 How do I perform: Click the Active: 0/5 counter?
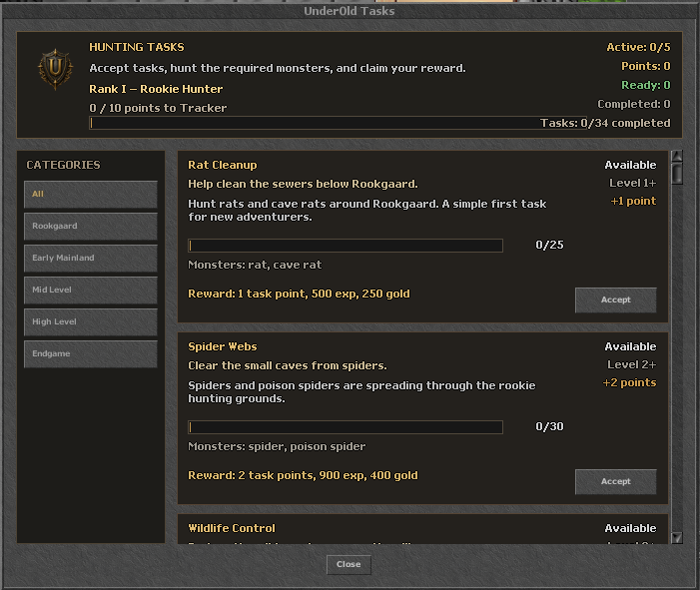[638, 47]
